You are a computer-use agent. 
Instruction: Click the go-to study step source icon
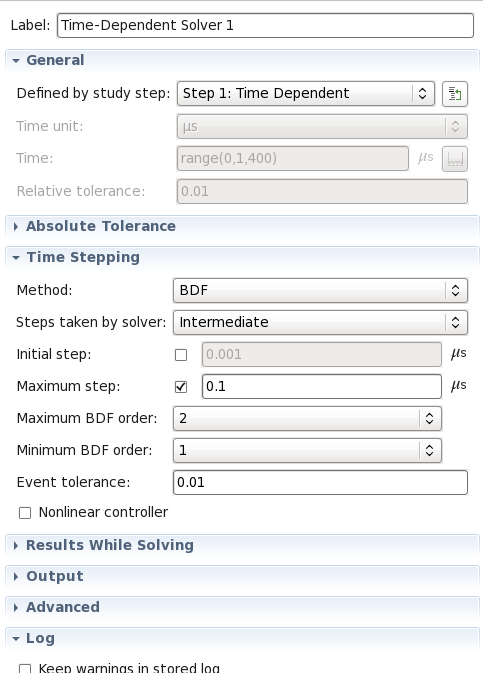tap(455, 94)
